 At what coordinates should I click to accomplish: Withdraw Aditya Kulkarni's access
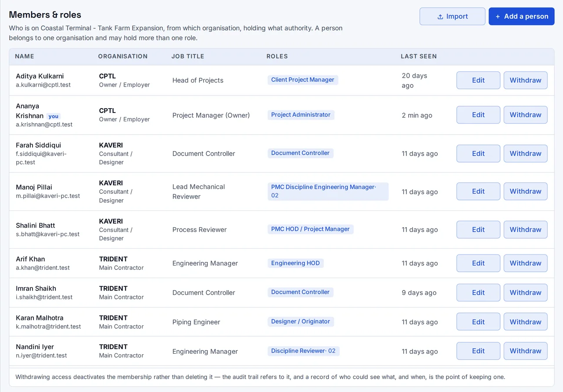[x=525, y=80]
